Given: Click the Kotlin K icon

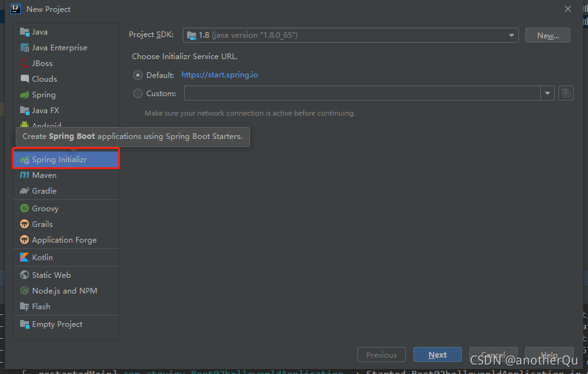Looking at the screenshot, I should click(x=24, y=257).
